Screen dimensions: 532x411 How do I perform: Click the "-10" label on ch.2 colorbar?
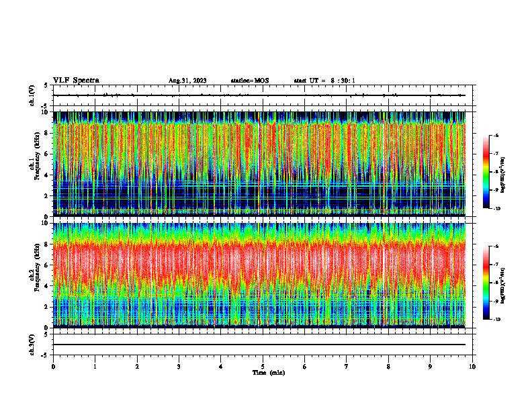[x=496, y=320]
